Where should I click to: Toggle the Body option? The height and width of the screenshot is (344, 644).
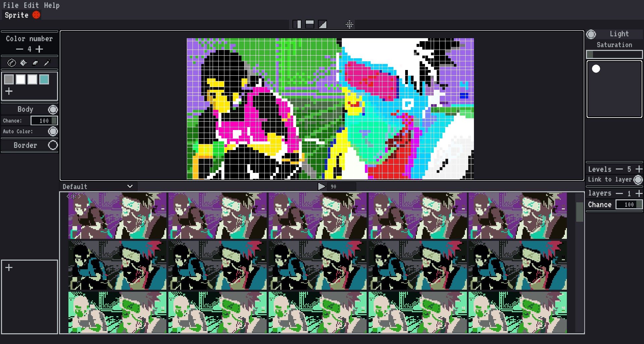[x=53, y=110]
